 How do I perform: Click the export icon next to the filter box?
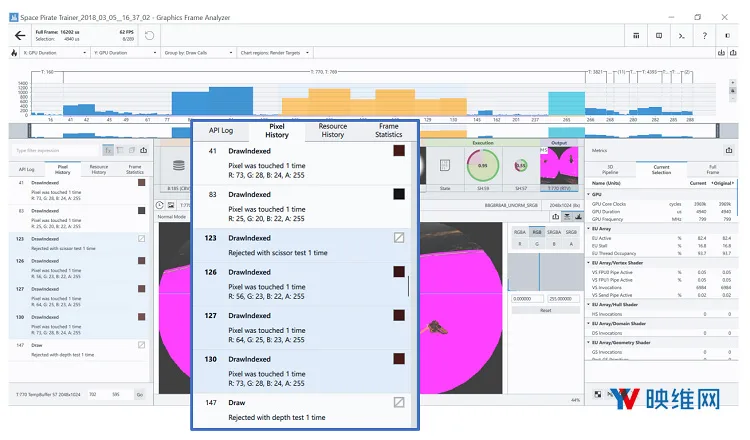[x=143, y=150]
